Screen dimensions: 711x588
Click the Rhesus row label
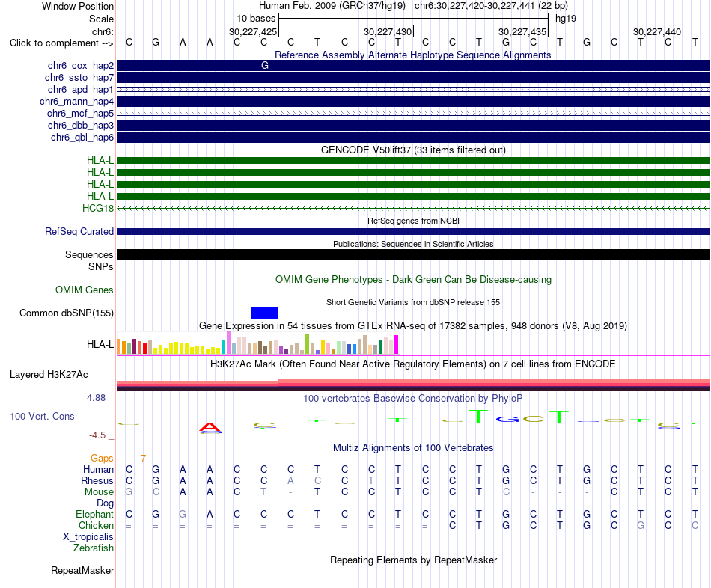coord(97,480)
